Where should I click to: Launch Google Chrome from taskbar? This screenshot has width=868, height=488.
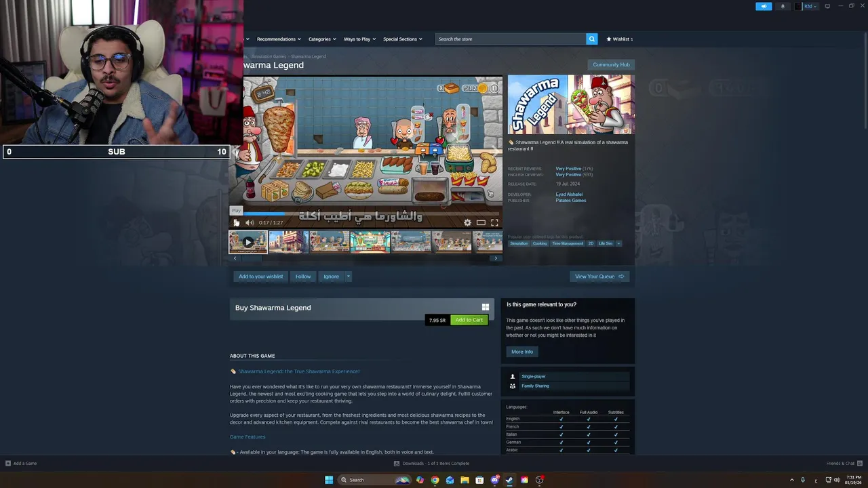click(x=435, y=480)
